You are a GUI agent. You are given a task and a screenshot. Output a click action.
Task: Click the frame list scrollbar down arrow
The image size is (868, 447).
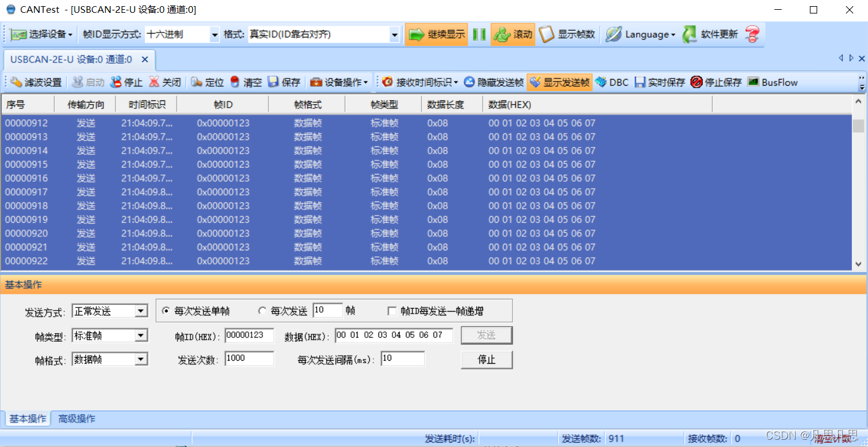point(858,264)
